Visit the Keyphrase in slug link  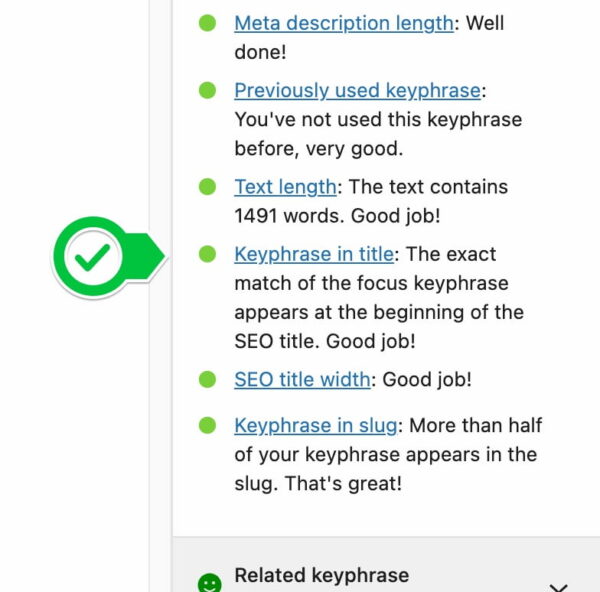[316, 426]
